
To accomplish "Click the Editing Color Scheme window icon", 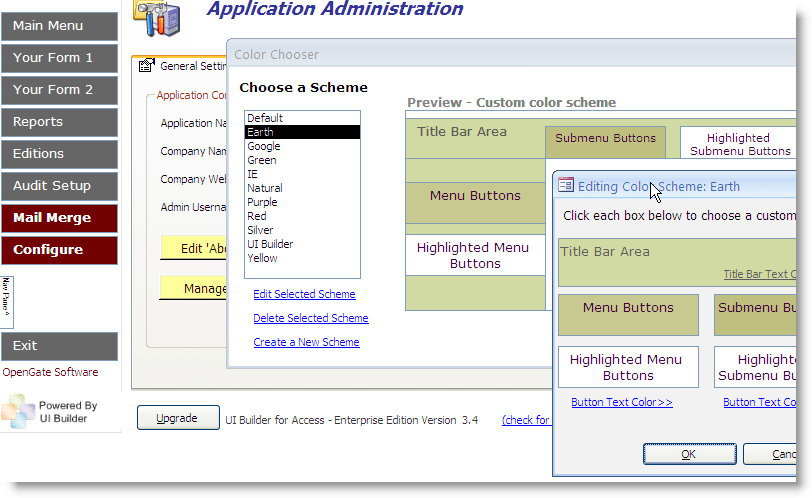I will 566,185.
